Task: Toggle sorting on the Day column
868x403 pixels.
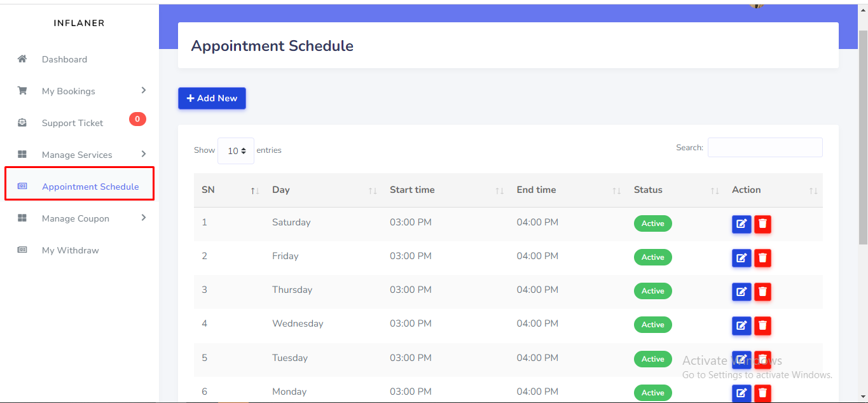Action: coord(373,190)
